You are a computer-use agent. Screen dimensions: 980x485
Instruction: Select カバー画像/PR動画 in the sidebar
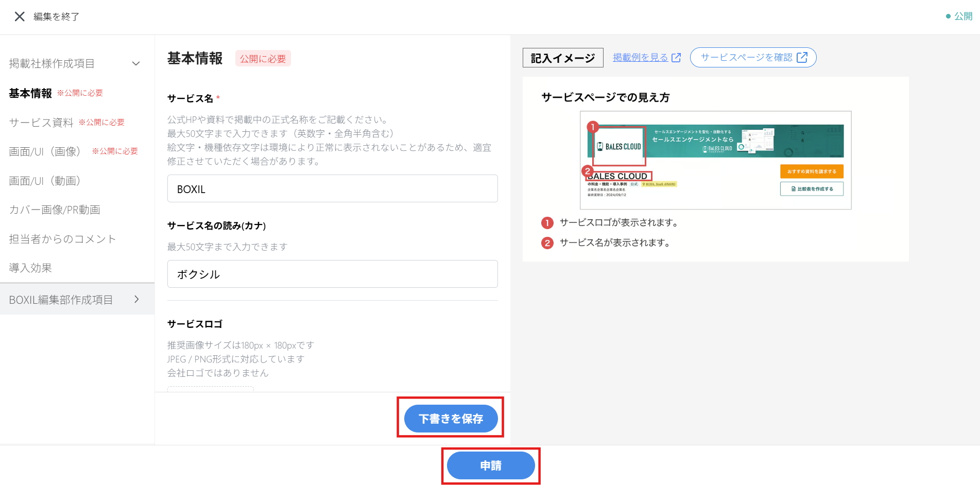[55, 210]
